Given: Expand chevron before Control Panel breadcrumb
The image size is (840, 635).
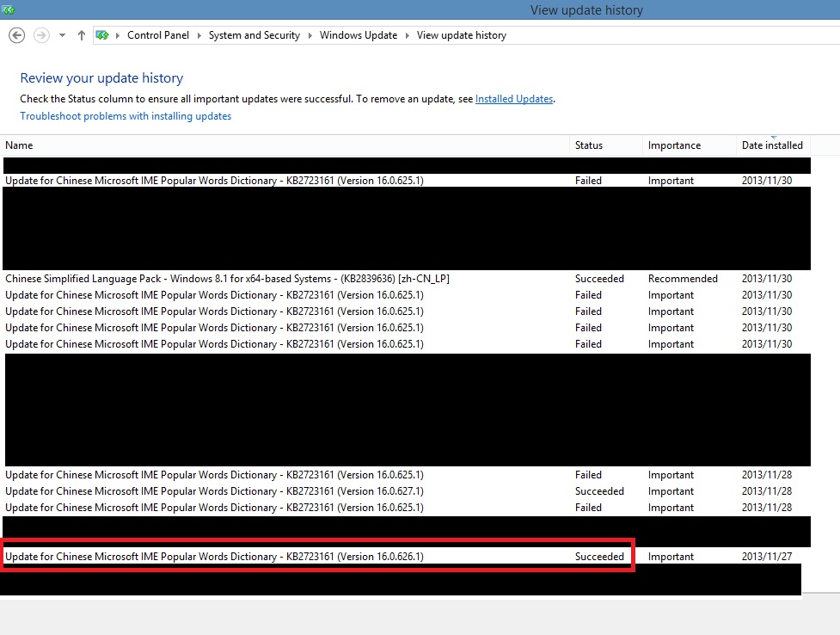Looking at the screenshot, I should [x=118, y=35].
